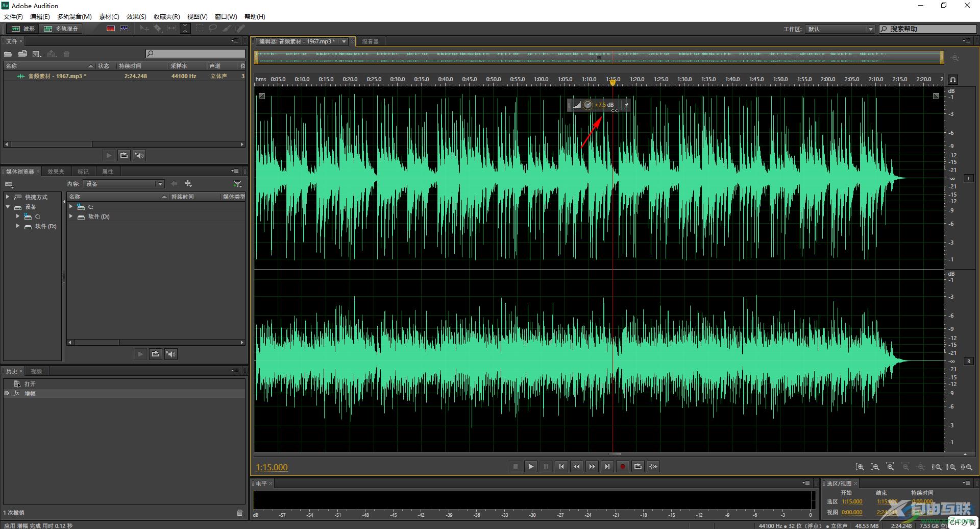Click Zoom In Amplitude icon
This screenshot has width=980, height=529.
click(860, 467)
